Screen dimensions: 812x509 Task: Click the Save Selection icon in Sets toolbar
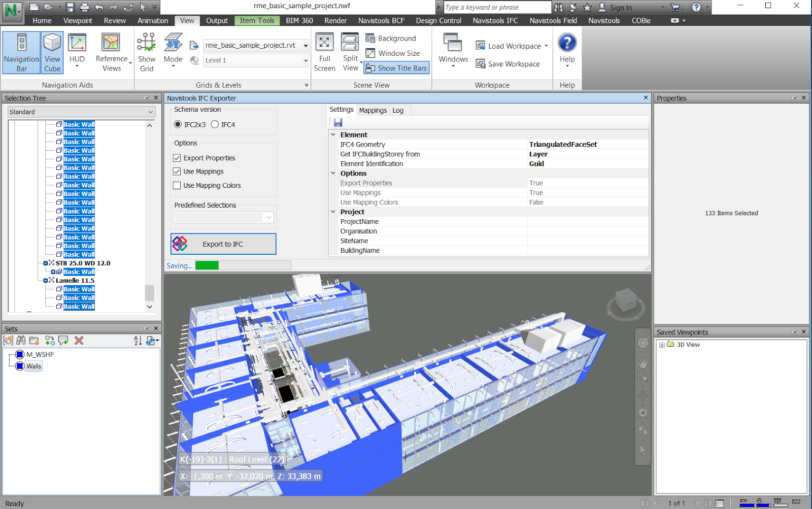click(x=8, y=341)
